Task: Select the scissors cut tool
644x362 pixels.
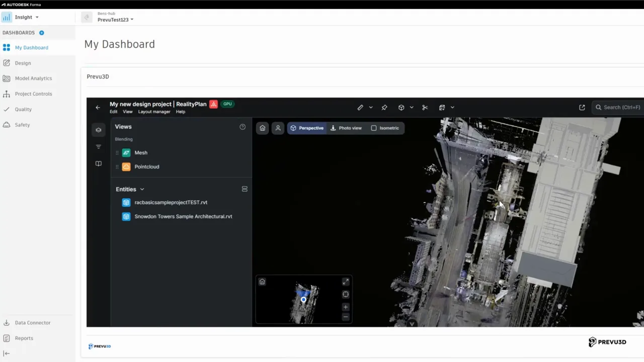Action: [x=425, y=107]
